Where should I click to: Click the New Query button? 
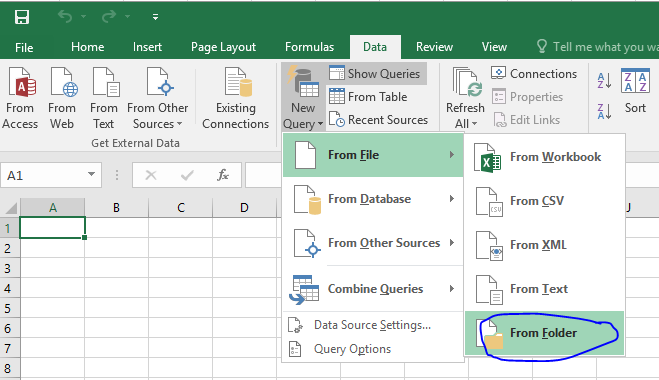[x=303, y=98]
